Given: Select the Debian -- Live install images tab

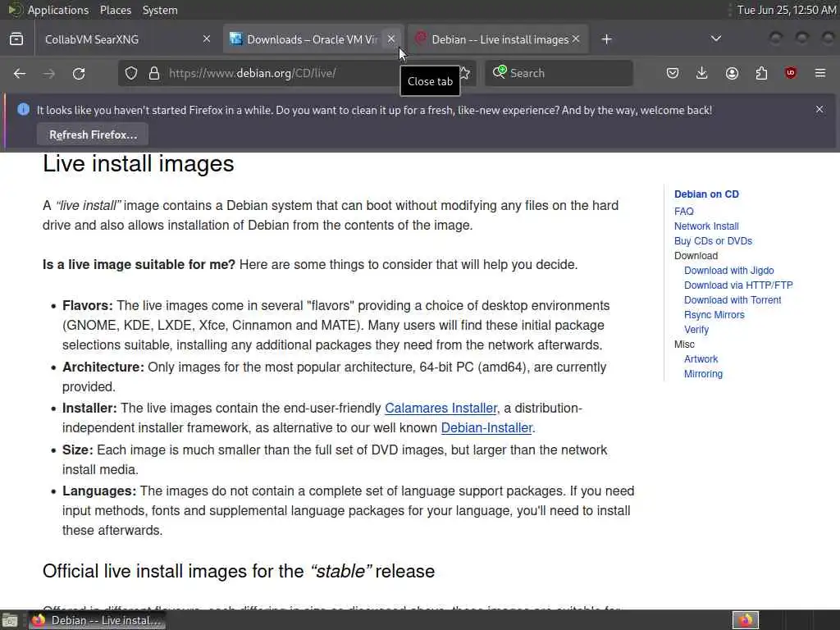Looking at the screenshot, I should 498,39.
